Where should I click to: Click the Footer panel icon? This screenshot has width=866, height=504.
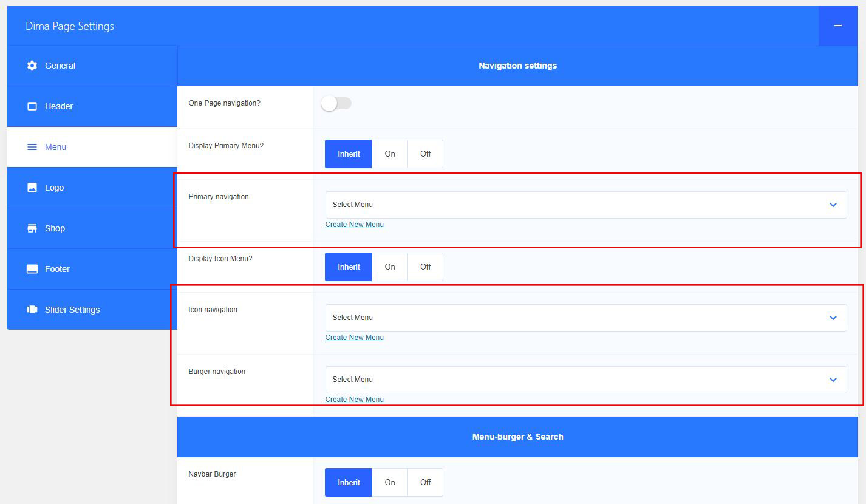pyautogui.click(x=32, y=269)
